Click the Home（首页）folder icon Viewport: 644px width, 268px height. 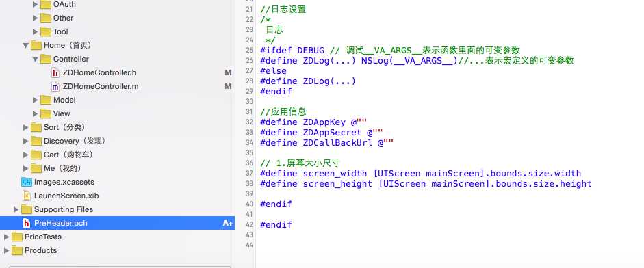36,45
